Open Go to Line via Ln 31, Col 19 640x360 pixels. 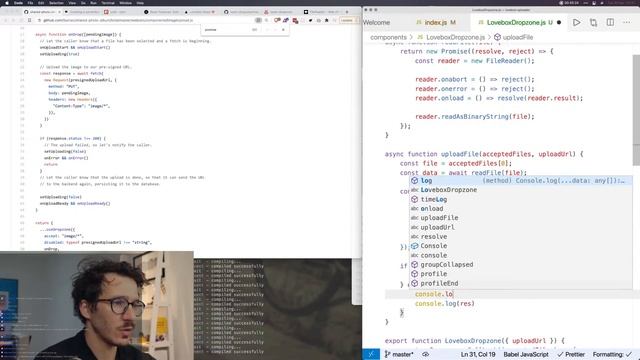click(478, 354)
